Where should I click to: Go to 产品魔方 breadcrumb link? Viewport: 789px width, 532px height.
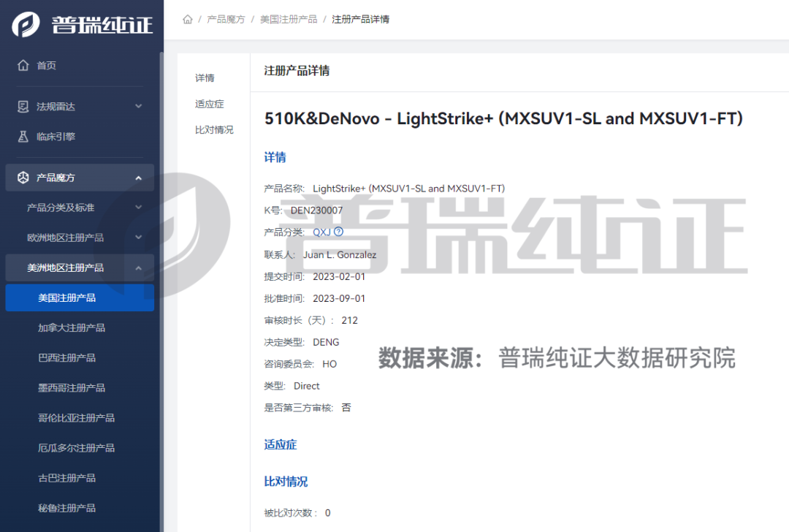[226, 19]
